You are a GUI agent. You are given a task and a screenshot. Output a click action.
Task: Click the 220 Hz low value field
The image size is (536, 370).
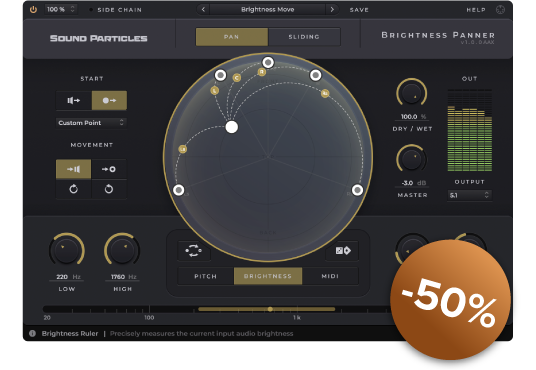(67, 277)
